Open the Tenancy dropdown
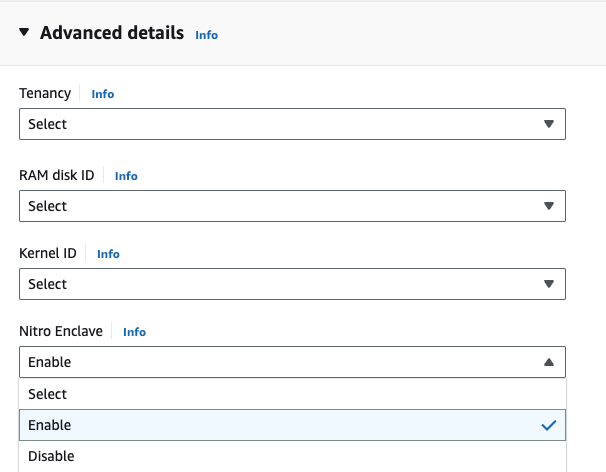 point(280,124)
